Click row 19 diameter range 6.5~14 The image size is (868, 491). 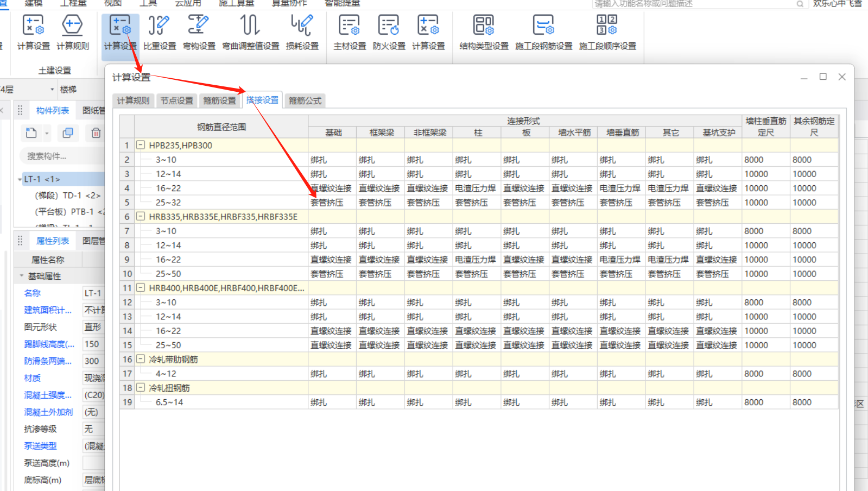[x=169, y=402]
